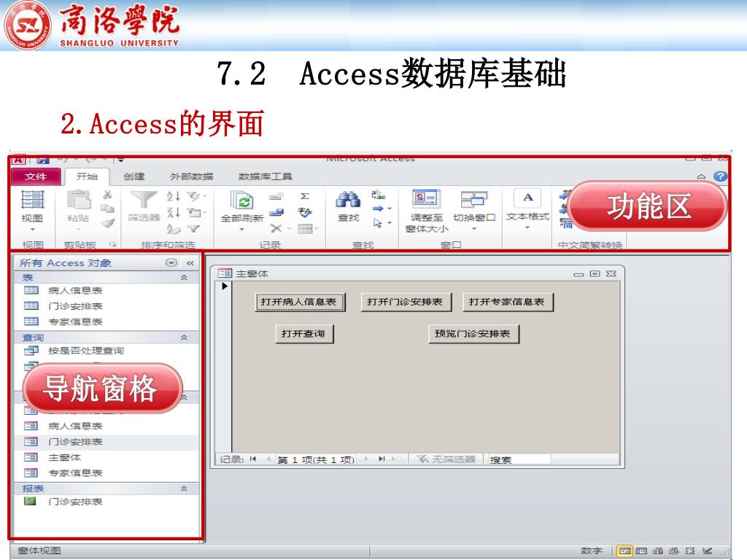Click the save icon in quick access toolbar
This screenshot has width=747, height=560.
pos(43,160)
